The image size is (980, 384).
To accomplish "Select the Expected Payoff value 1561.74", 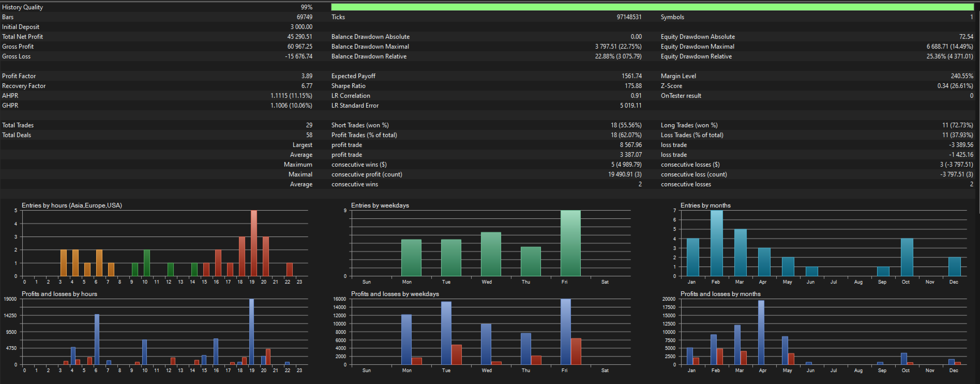I will point(632,76).
